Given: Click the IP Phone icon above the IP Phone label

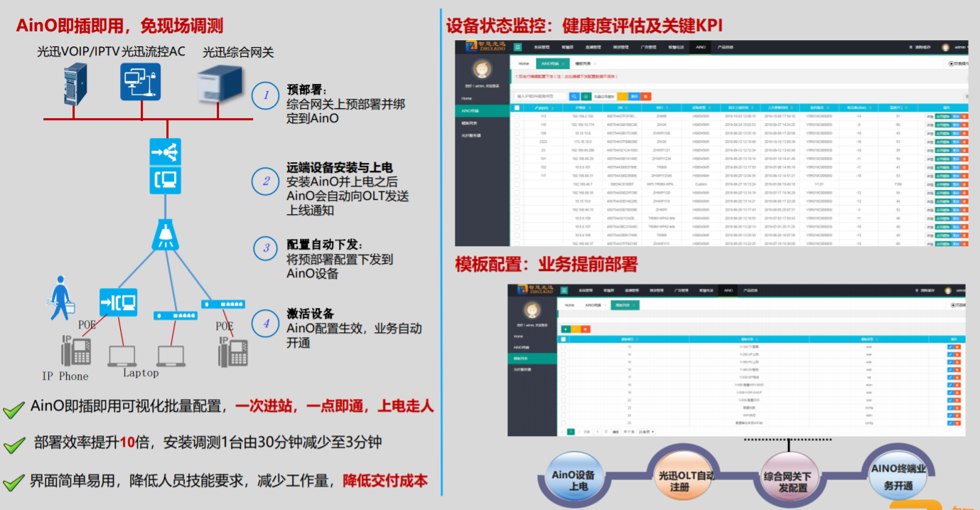Looking at the screenshot, I should pos(76,351).
